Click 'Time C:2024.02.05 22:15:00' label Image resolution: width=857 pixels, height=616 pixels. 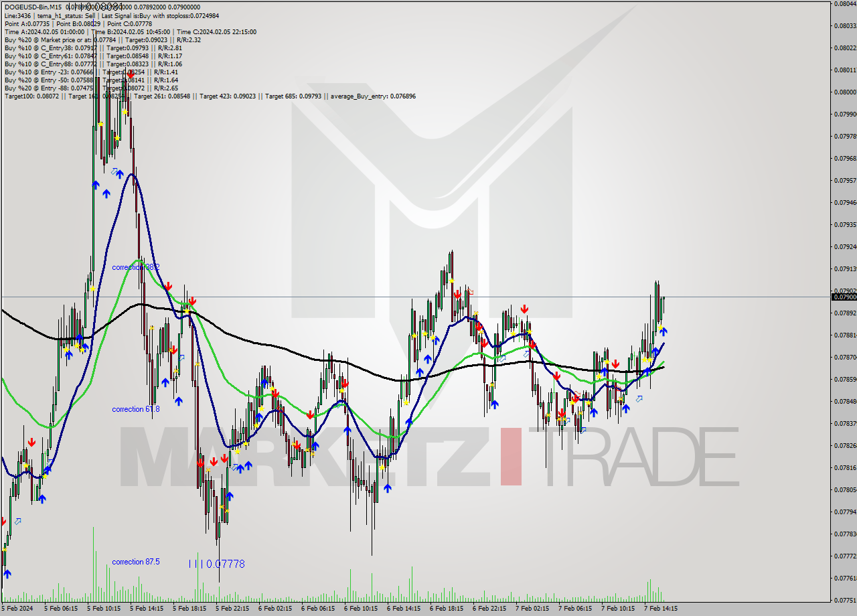pos(216,31)
